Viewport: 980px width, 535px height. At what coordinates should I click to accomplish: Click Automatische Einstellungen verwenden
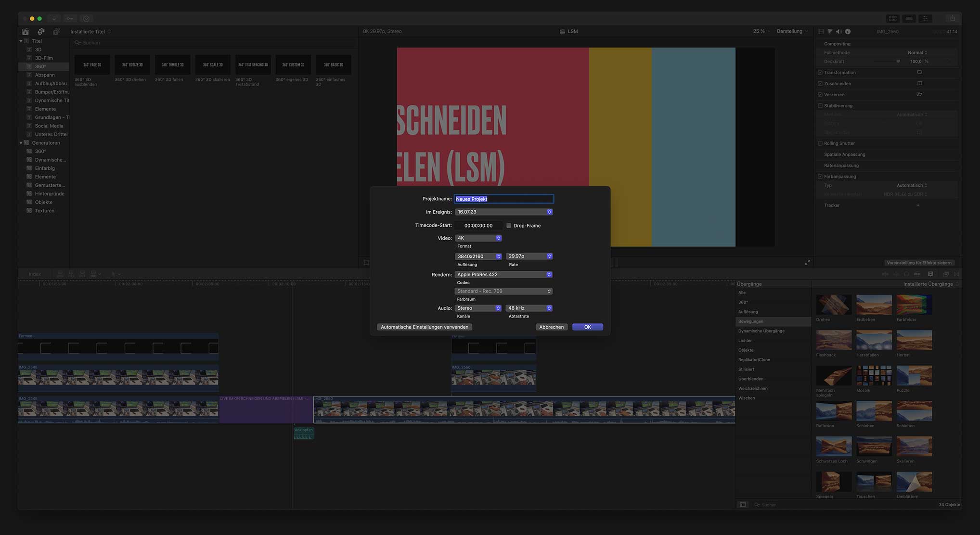tap(424, 327)
